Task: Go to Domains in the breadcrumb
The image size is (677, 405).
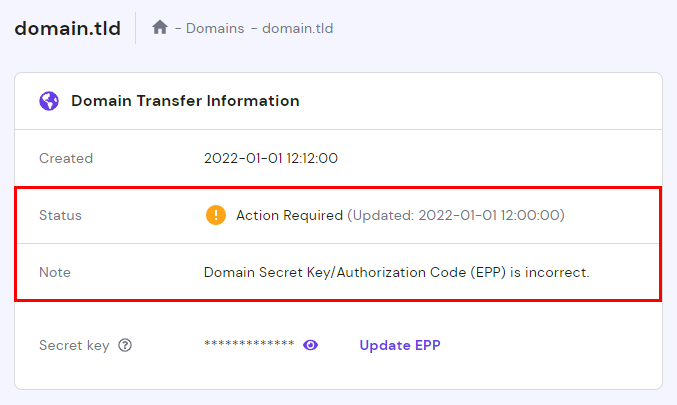Action: click(215, 29)
